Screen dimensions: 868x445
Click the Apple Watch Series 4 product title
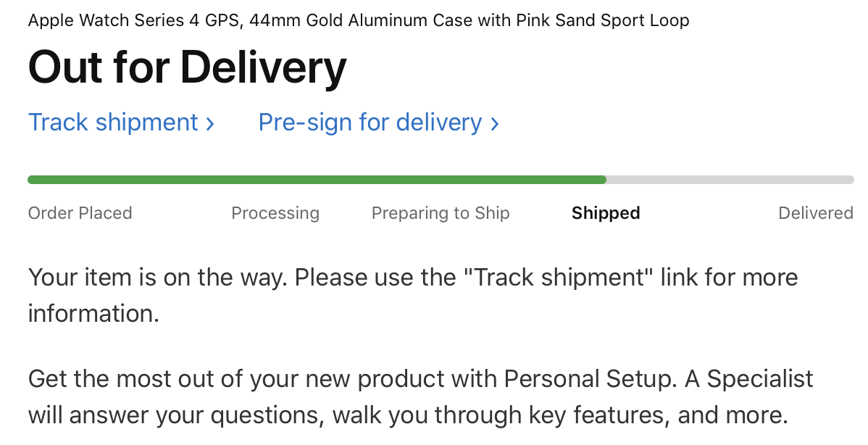359,20
